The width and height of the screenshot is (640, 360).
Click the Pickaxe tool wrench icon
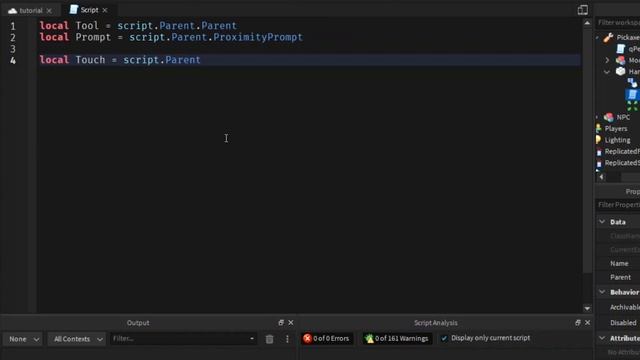click(609, 38)
